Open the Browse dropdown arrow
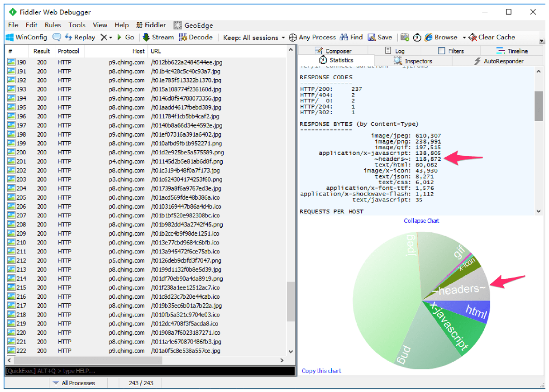Viewport: 549px width, 392px height. click(x=464, y=38)
